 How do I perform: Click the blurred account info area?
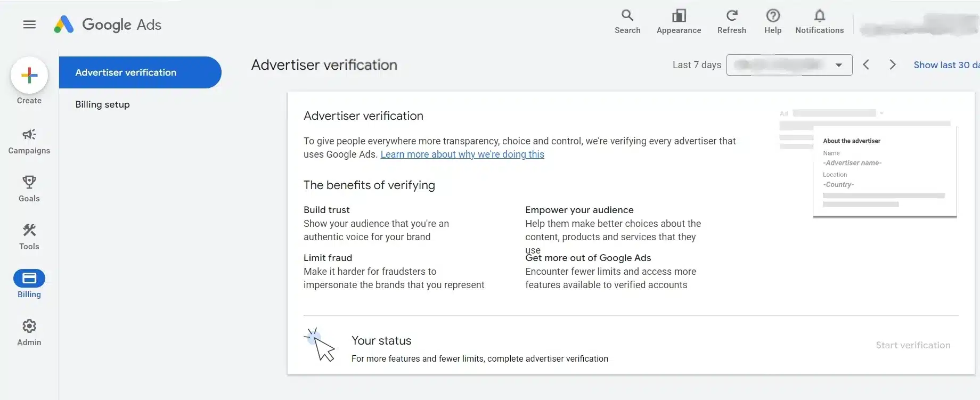coord(919,25)
